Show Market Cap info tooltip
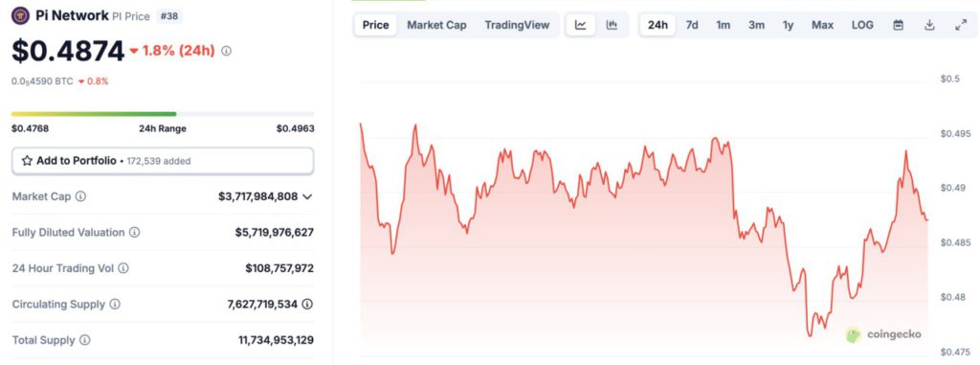The width and height of the screenshot is (980, 365). coord(80,196)
